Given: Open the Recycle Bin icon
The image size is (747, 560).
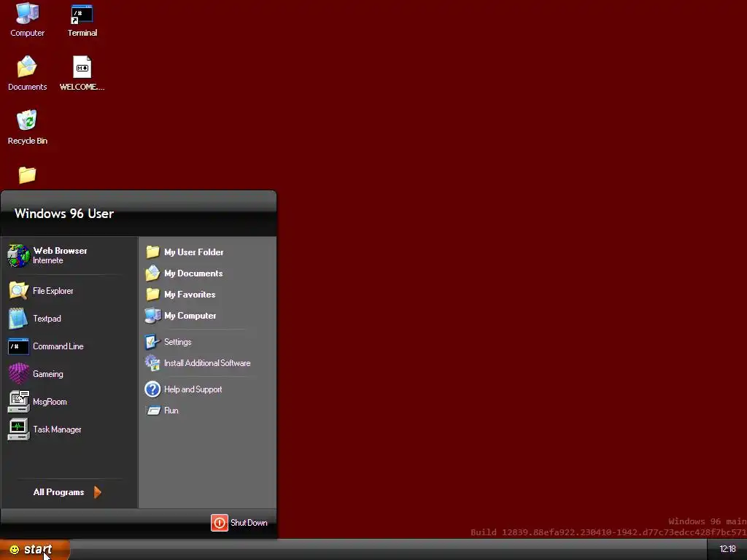Looking at the screenshot, I should coord(27,127).
